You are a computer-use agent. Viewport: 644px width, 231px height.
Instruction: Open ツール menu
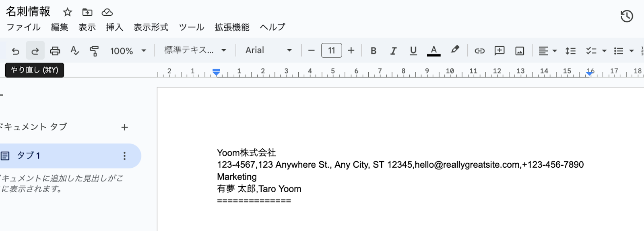(192, 27)
